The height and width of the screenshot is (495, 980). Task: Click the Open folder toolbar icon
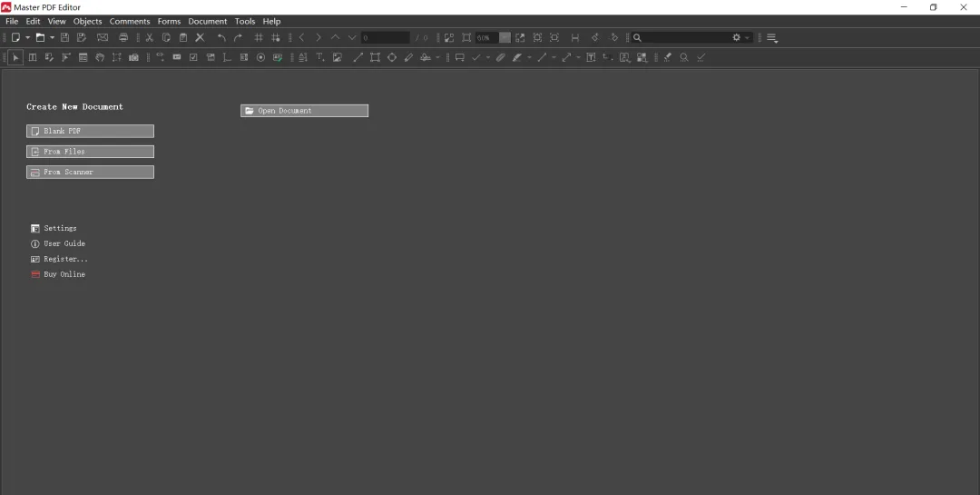click(40, 37)
